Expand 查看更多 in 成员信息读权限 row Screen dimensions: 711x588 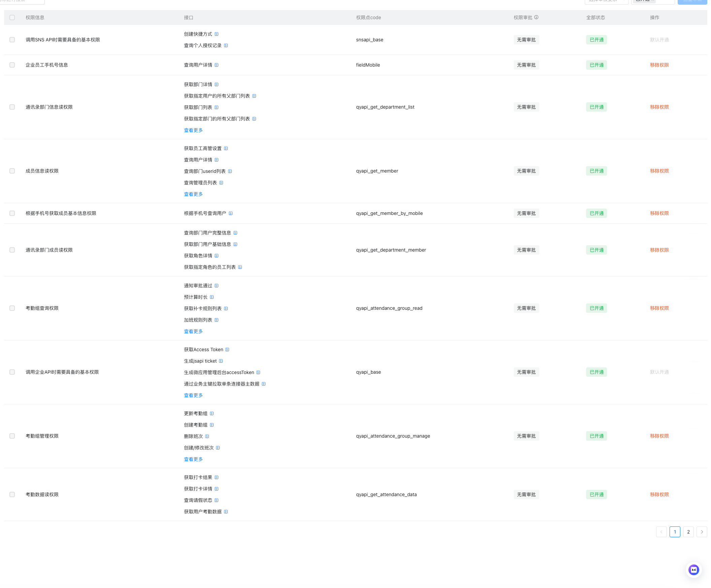pos(193,194)
